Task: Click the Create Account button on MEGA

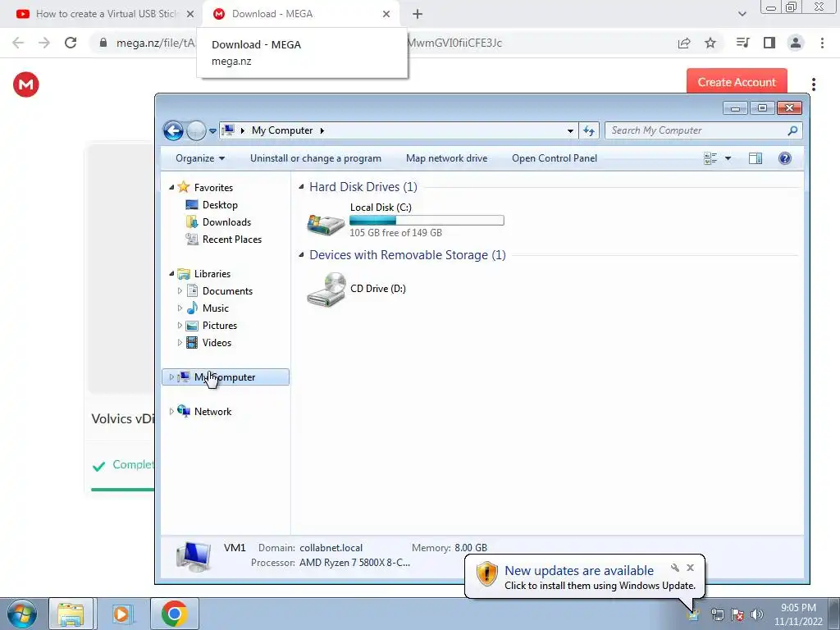Action: click(x=737, y=82)
